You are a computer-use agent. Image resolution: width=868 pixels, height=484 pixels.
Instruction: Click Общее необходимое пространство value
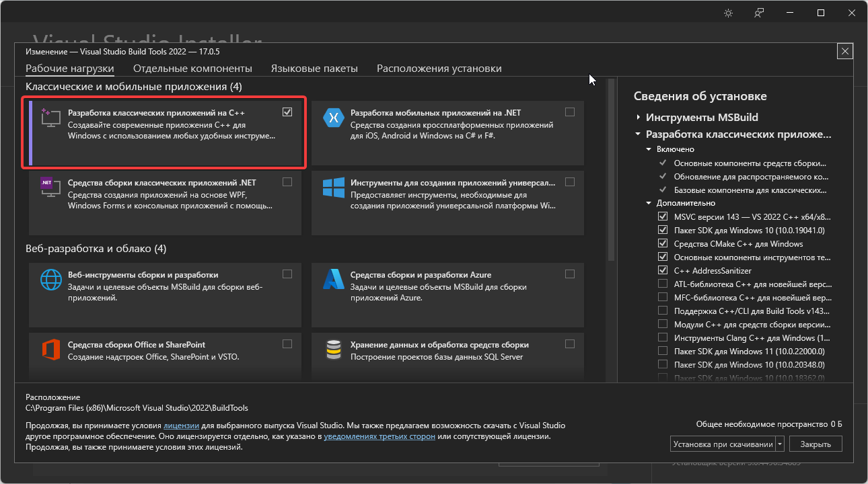[836, 424]
